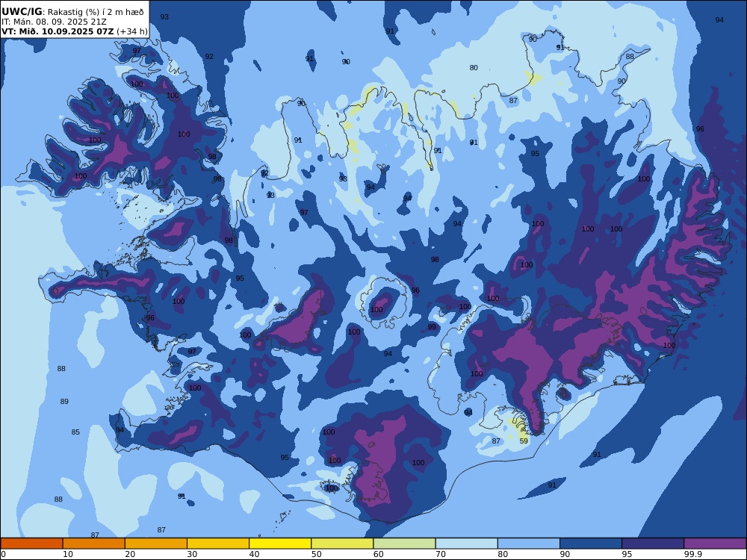Image resolution: width=747 pixels, height=560 pixels.
Task: Select the medium blue 90–95 legend swatch
Action: click(x=591, y=544)
